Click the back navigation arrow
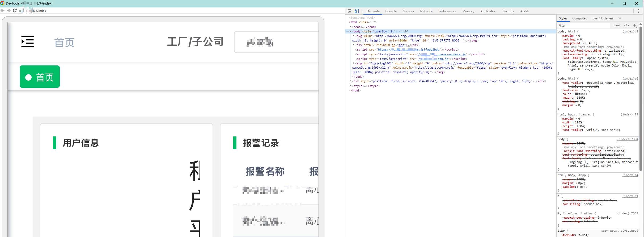Image resolution: width=644 pixels, height=237 pixels. click(3, 11)
